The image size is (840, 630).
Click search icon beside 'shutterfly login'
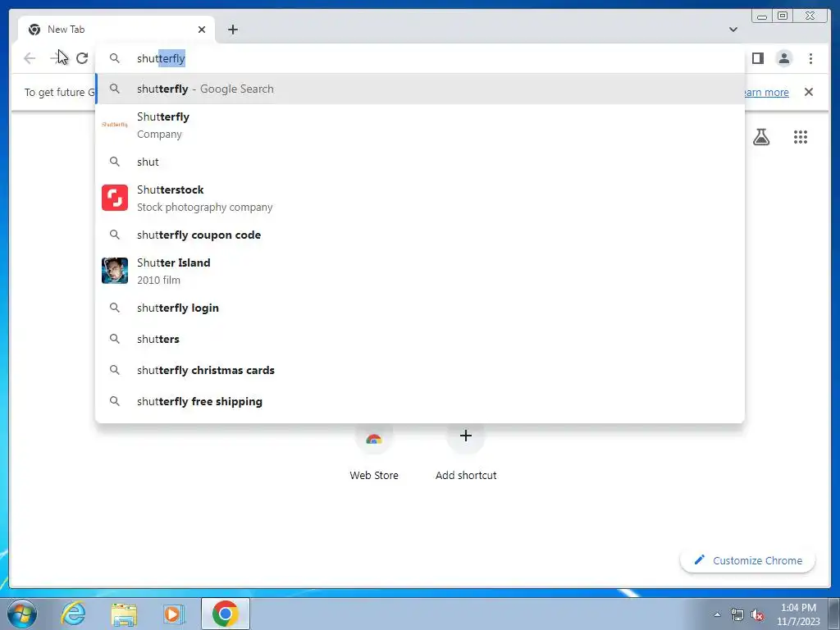click(115, 308)
